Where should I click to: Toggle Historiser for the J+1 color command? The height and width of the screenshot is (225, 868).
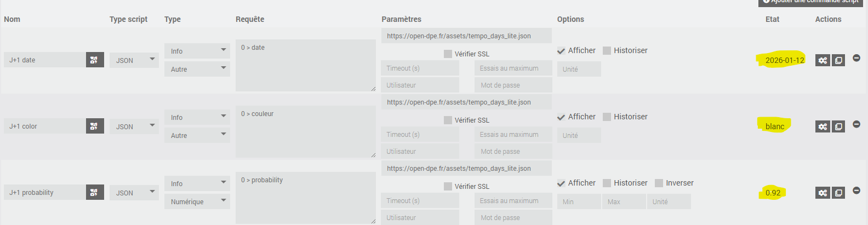pos(607,117)
